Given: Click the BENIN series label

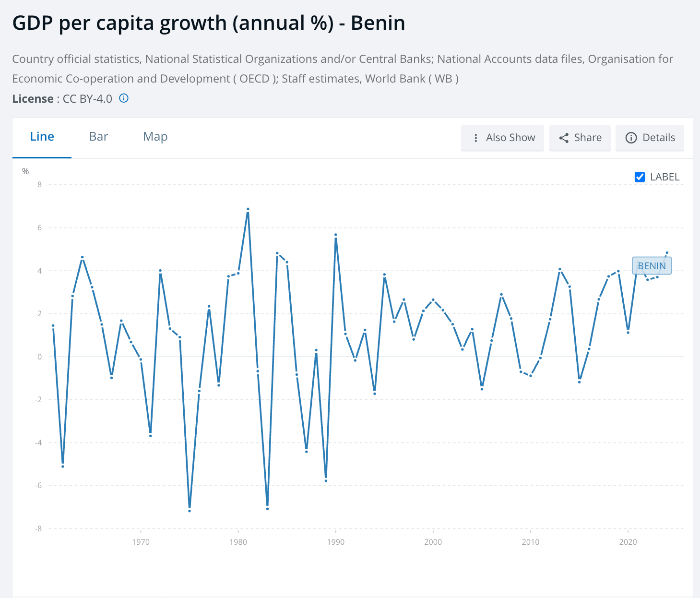Looking at the screenshot, I should tap(652, 266).
